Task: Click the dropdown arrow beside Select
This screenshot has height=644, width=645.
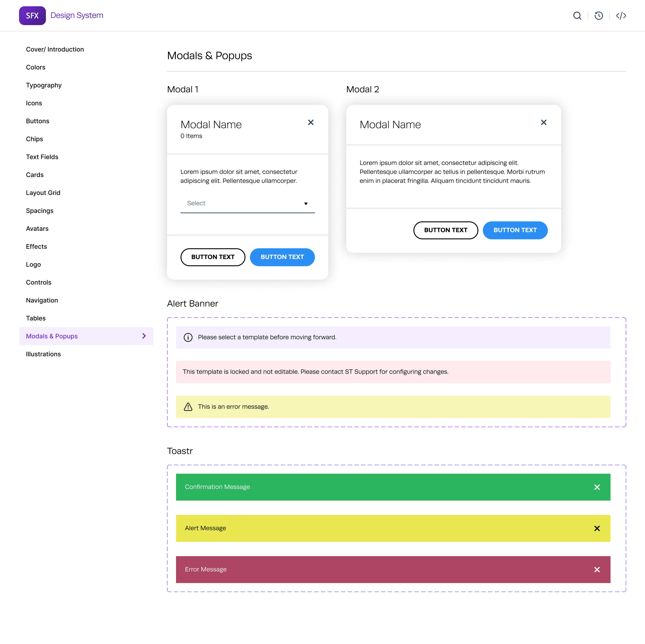Action: (305, 204)
